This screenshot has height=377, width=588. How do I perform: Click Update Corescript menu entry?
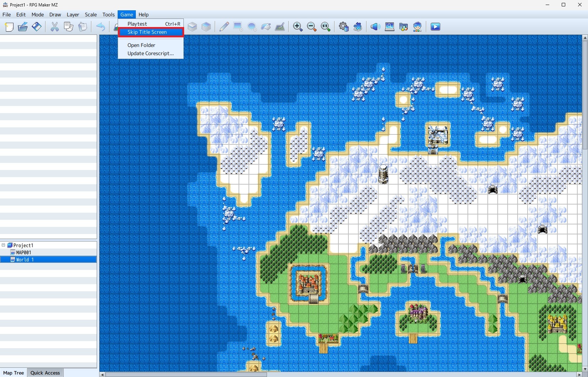point(151,53)
